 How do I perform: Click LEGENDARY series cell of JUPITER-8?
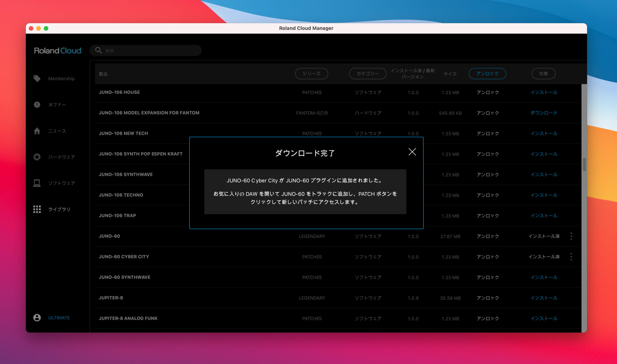pyautogui.click(x=312, y=298)
